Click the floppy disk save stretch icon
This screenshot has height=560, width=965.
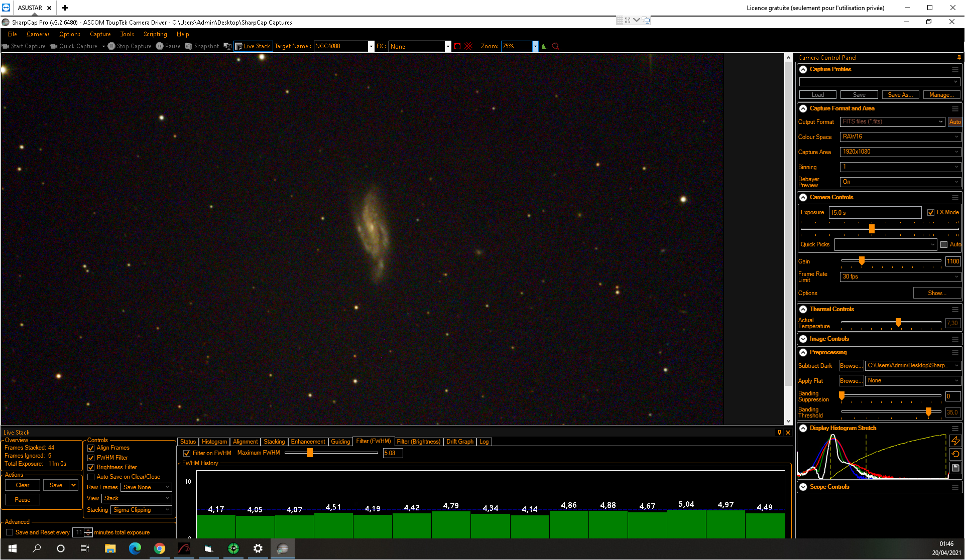tap(955, 468)
